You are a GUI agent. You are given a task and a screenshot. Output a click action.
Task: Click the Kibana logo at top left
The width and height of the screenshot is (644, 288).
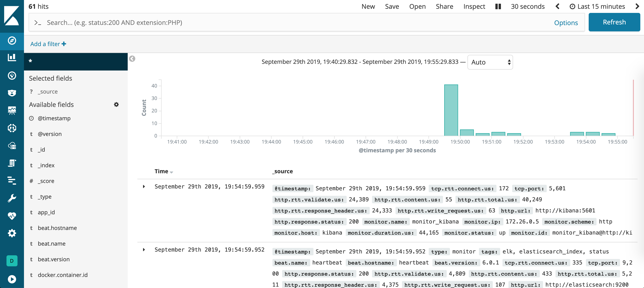point(12,15)
